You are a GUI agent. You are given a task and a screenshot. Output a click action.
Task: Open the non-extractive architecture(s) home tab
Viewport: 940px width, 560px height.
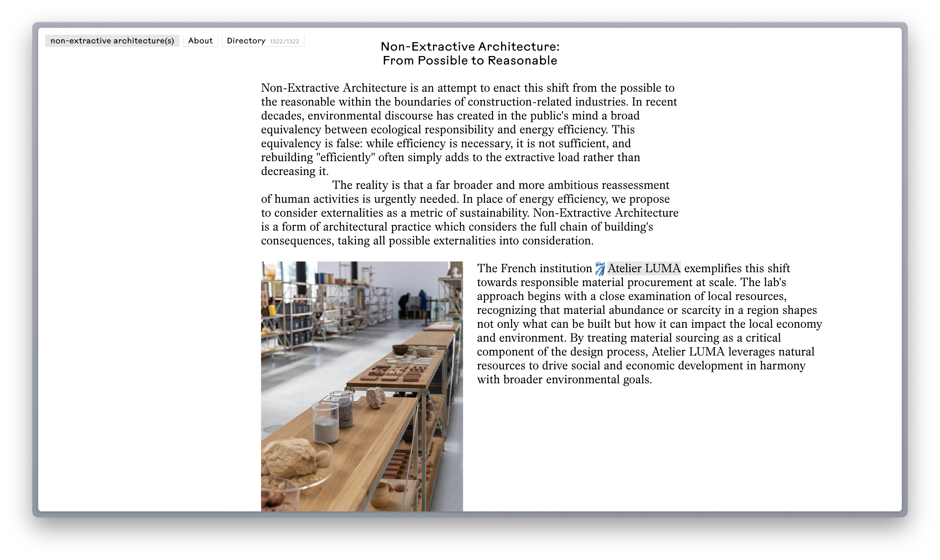tap(112, 41)
